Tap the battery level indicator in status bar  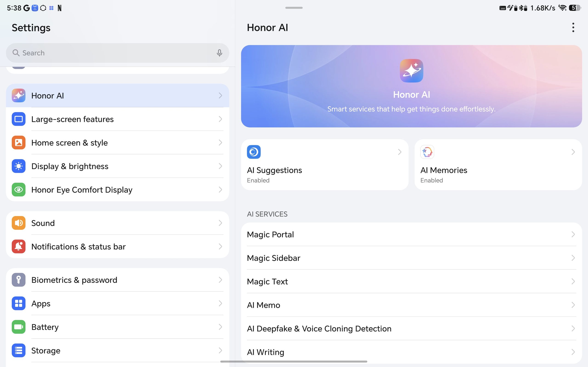pos(575,8)
